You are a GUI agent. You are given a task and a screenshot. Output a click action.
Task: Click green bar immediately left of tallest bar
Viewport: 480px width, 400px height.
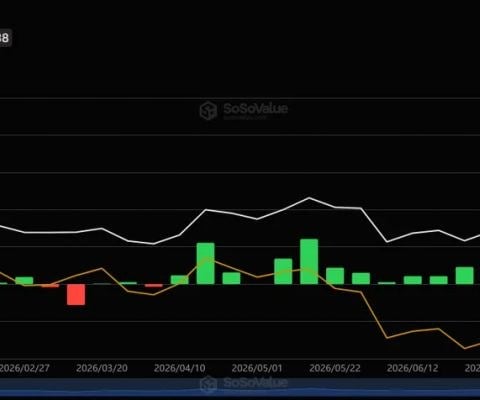(x=283, y=271)
